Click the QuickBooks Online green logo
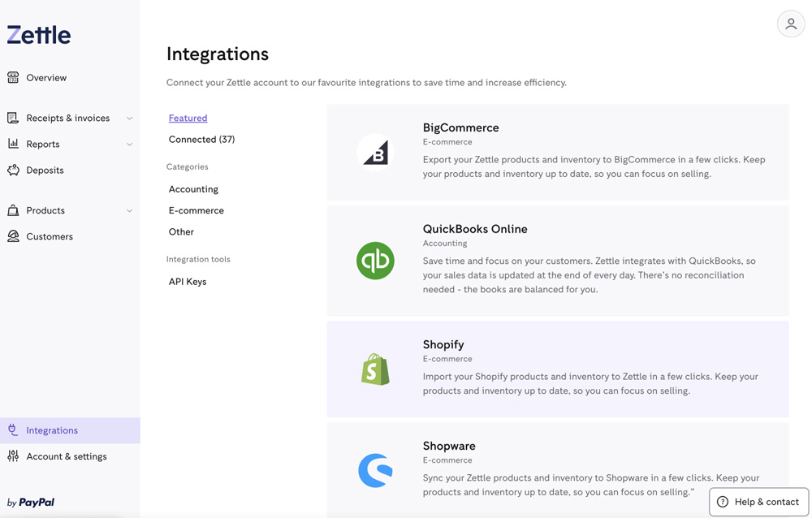The image size is (812, 518). pyautogui.click(x=375, y=261)
